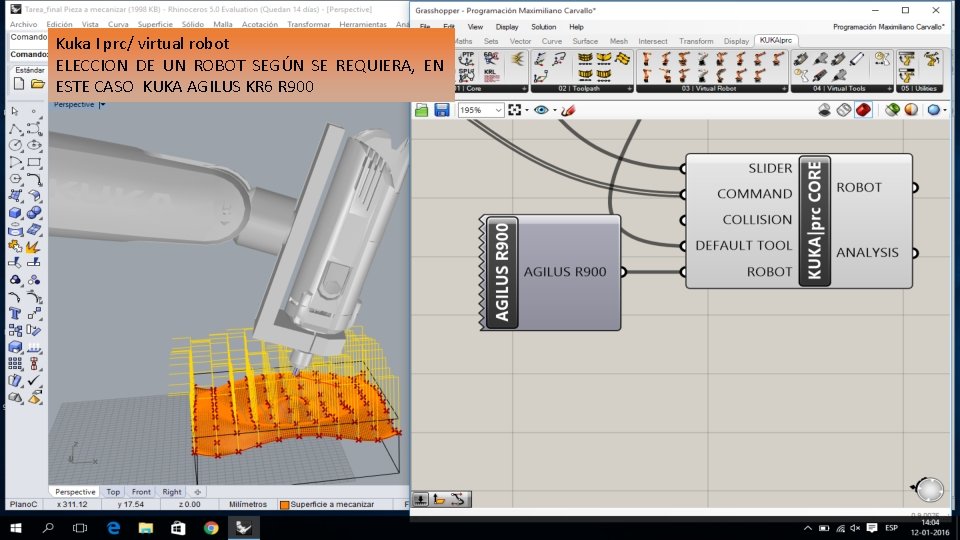
Task: Select the Rhino text object tool
Action: tap(15, 313)
